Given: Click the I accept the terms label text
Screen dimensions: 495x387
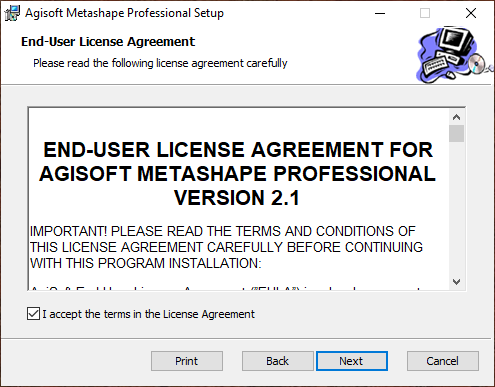Looking at the screenshot, I should [148, 314].
